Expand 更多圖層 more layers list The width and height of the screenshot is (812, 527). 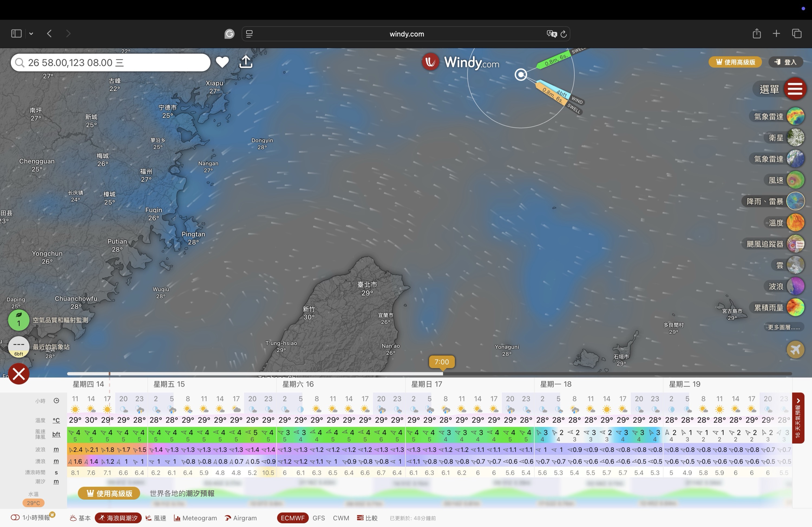[784, 327]
